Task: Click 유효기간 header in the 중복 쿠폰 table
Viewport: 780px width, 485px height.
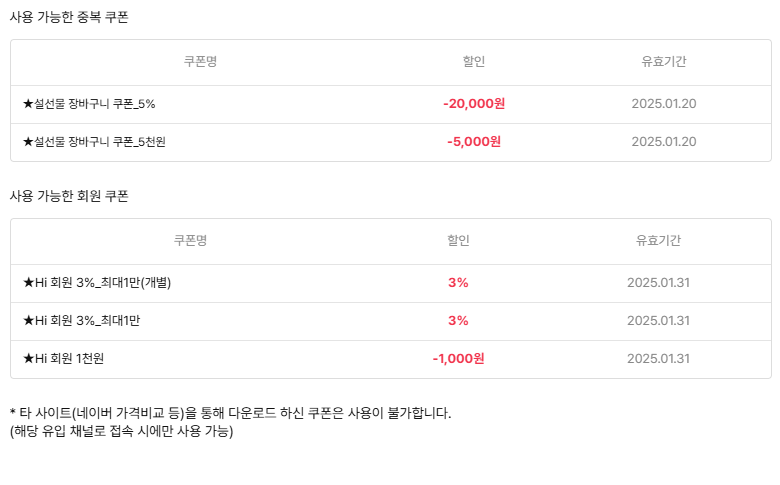Action: pyautogui.click(x=664, y=62)
